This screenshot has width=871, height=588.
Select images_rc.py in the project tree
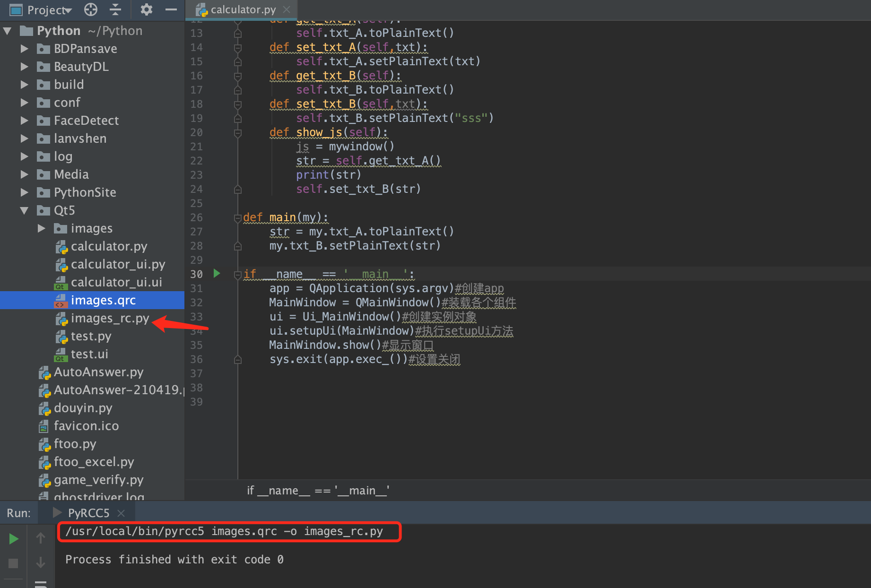(x=109, y=318)
